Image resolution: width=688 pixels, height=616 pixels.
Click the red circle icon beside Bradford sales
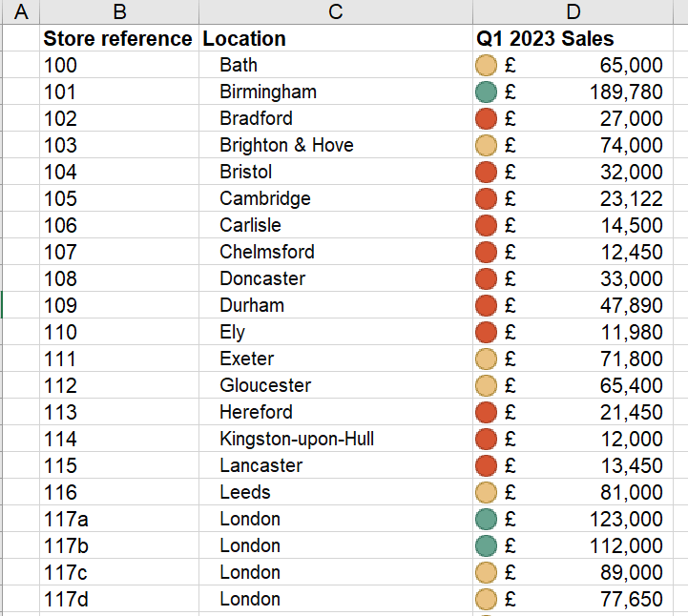(x=487, y=119)
